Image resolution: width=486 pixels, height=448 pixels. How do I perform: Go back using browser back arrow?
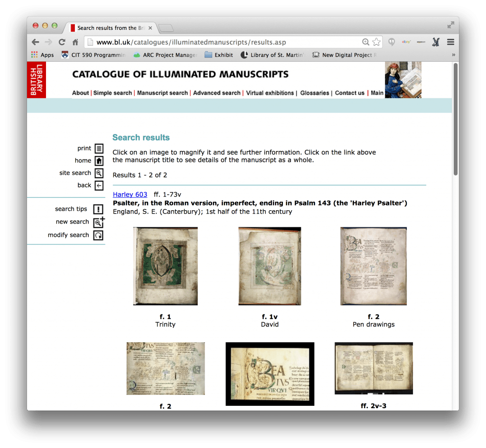click(x=36, y=42)
